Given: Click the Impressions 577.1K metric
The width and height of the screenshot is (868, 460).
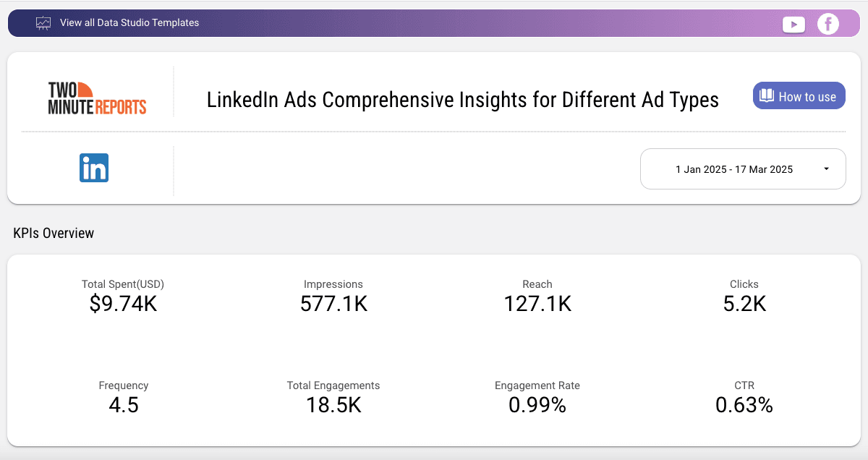Looking at the screenshot, I should [x=333, y=304].
